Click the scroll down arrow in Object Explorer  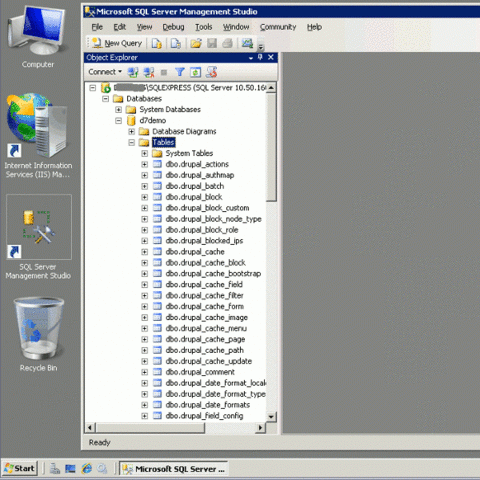pyautogui.click(x=271, y=417)
